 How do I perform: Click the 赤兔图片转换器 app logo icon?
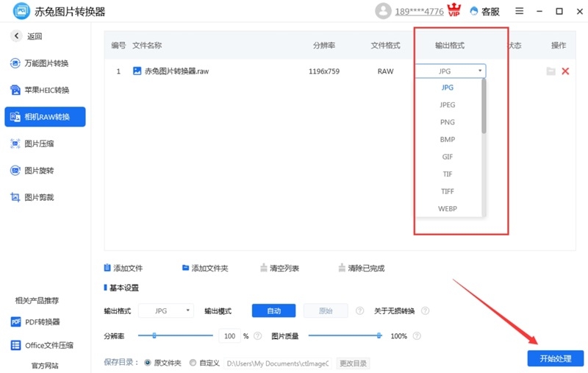[x=21, y=11]
